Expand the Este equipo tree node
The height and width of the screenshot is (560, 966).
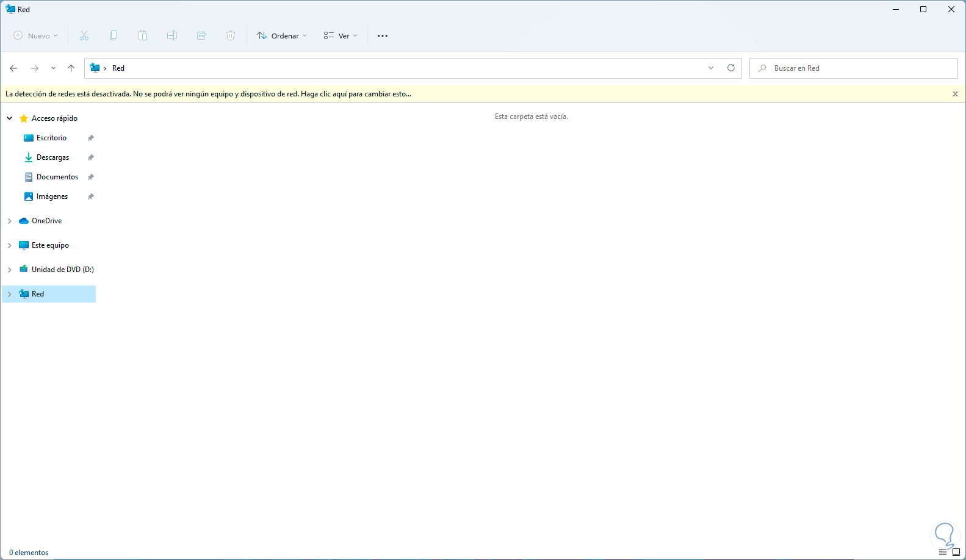[10, 245]
